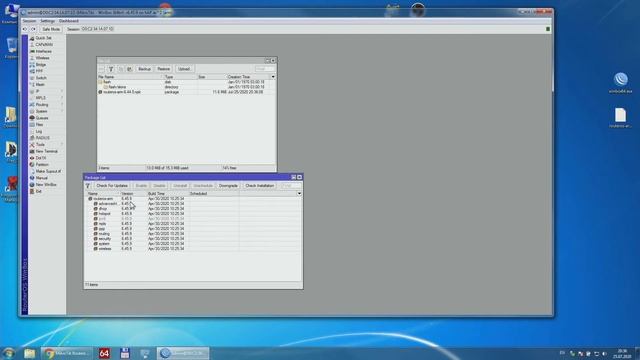Select the routeros-arm npk package file row
This screenshot has width=640, height=360.
187,92
